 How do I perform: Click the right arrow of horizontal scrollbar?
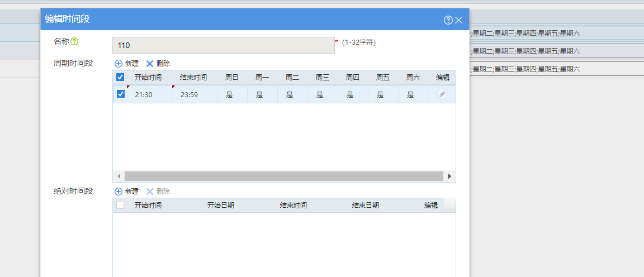pyautogui.click(x=449, y=176)
